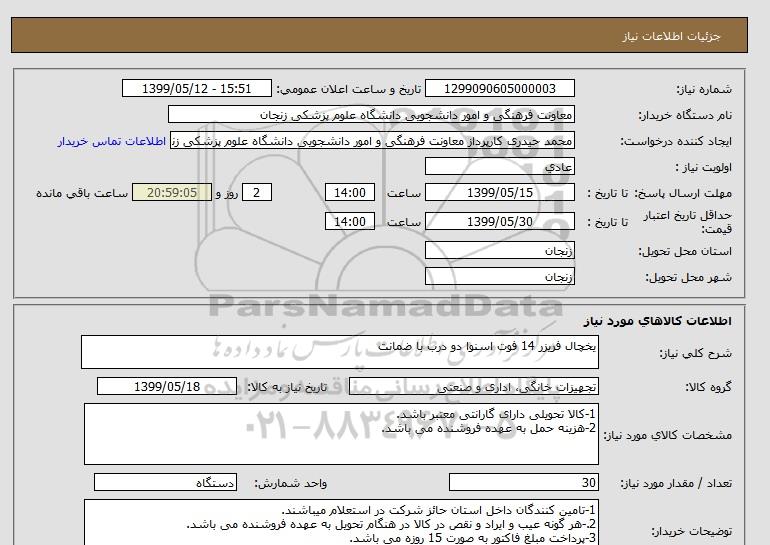Click the شهر محل تحویل label
The width and height of the screenshot is (770, 545).
coord(688,277)
